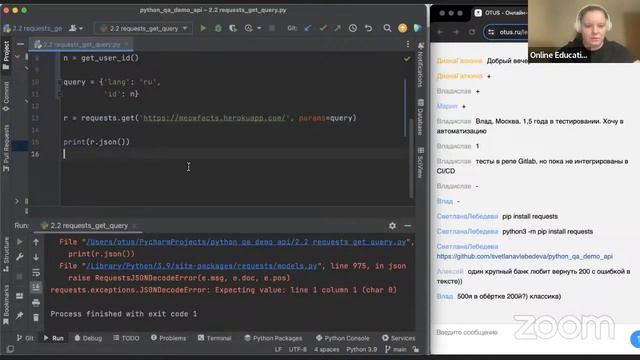640x360 pixels.
Task: Open the Notifications side panel
Action: tap(420, 65)
